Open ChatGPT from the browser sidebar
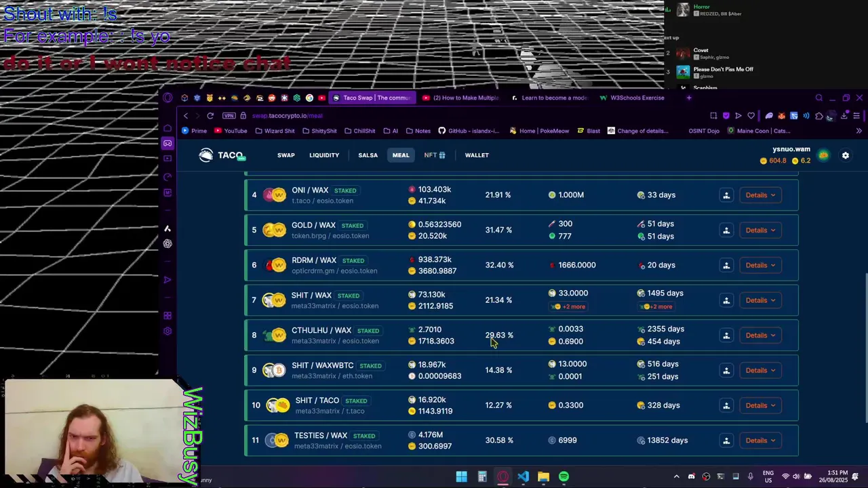The image size is (868, 488). tap(167, 243)
